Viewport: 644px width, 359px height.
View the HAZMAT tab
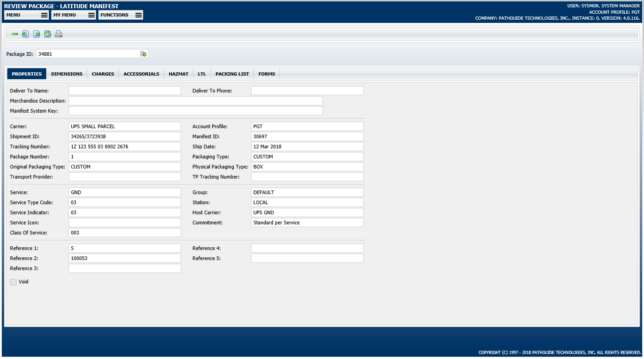(x=178, y=74)
